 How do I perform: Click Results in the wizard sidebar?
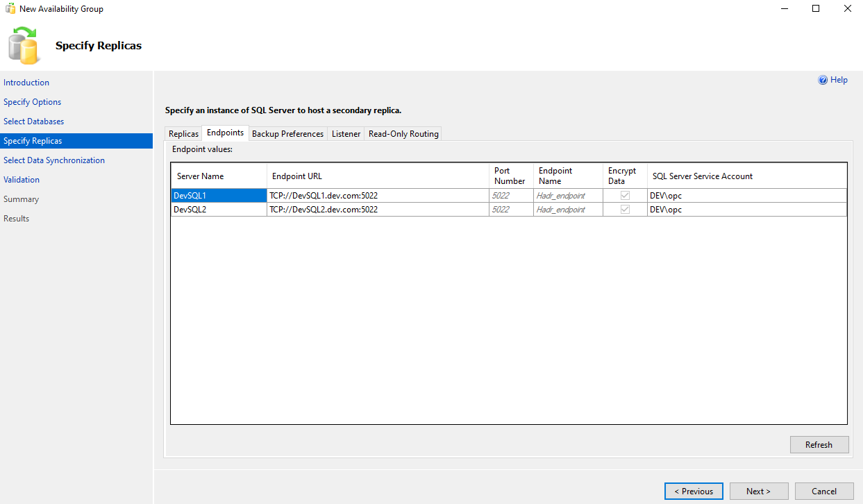click(x=17, y=219)
